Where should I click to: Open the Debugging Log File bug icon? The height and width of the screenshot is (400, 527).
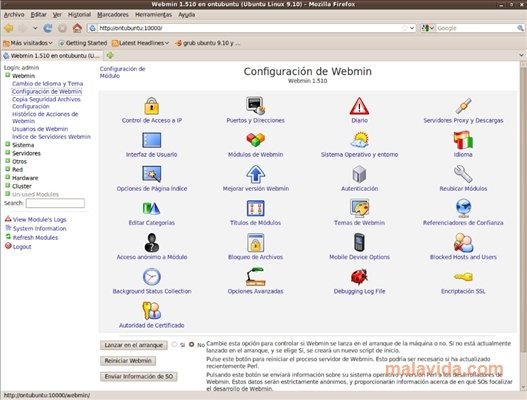point(359,277)
